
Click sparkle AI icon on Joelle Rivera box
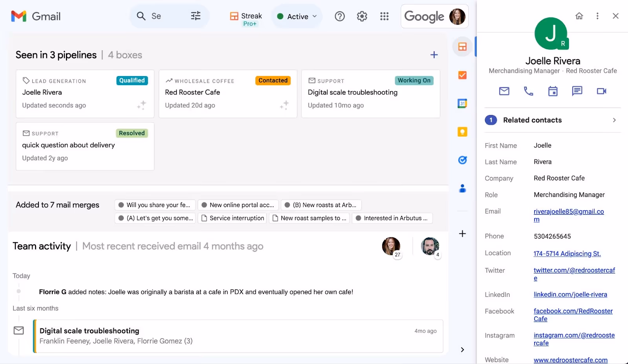point(141,105)
